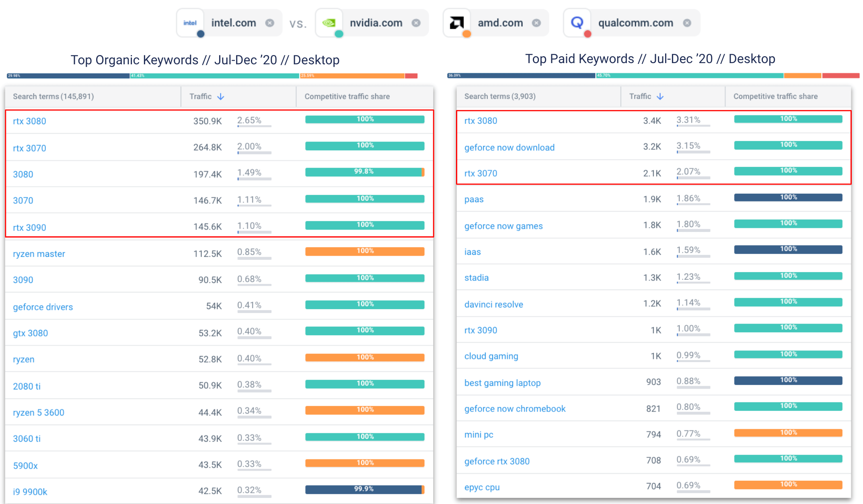Open the organic keyword 'rtx 3080'

tap(29, 121)
